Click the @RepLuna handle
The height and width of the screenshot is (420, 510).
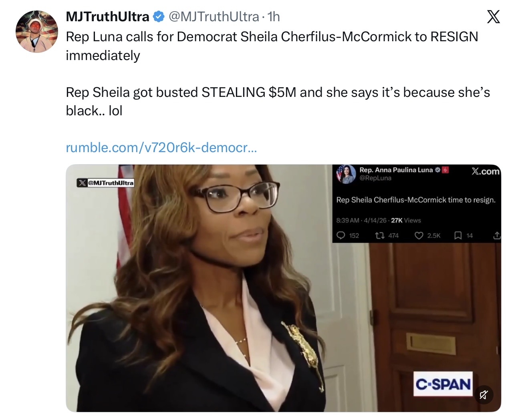pos(375,178)
